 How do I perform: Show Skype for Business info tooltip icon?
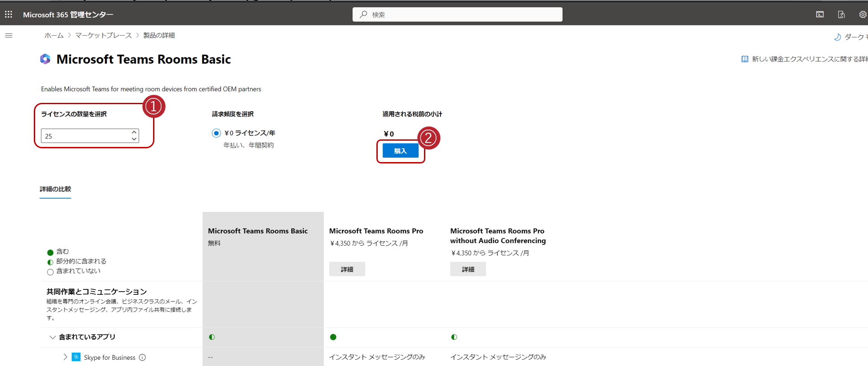[x=142, y=357]
